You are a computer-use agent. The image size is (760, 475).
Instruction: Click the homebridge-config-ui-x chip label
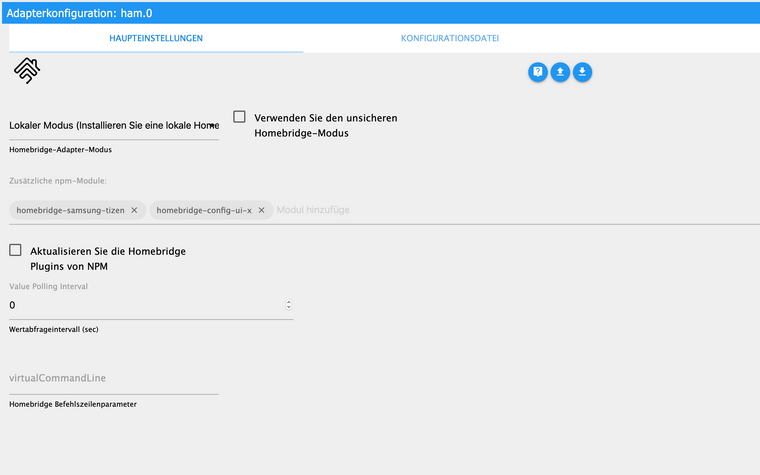tap(204, 210)
